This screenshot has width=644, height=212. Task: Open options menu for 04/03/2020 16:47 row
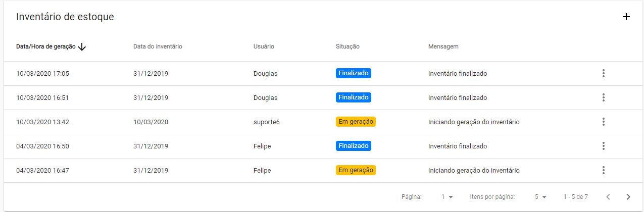[603, 170]
